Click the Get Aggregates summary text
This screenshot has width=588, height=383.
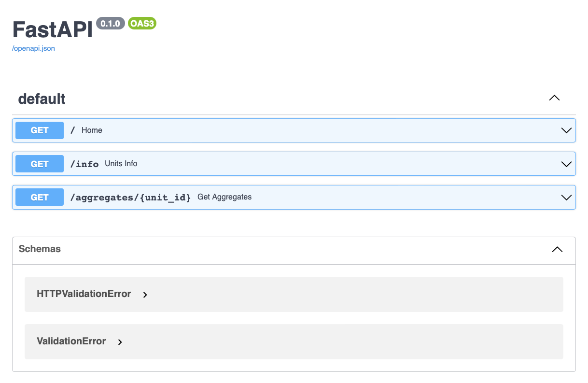coord(224,197)
